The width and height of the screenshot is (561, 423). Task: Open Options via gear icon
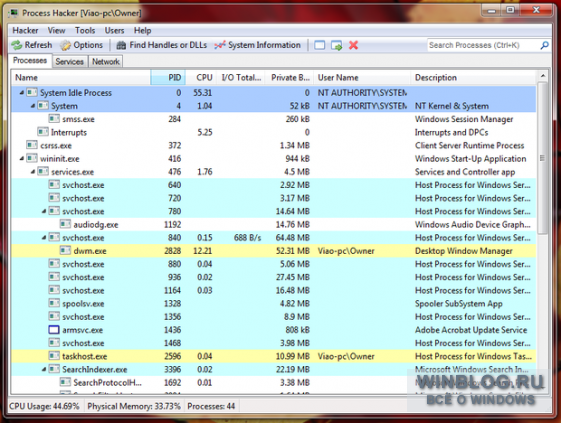pos(65,45)
